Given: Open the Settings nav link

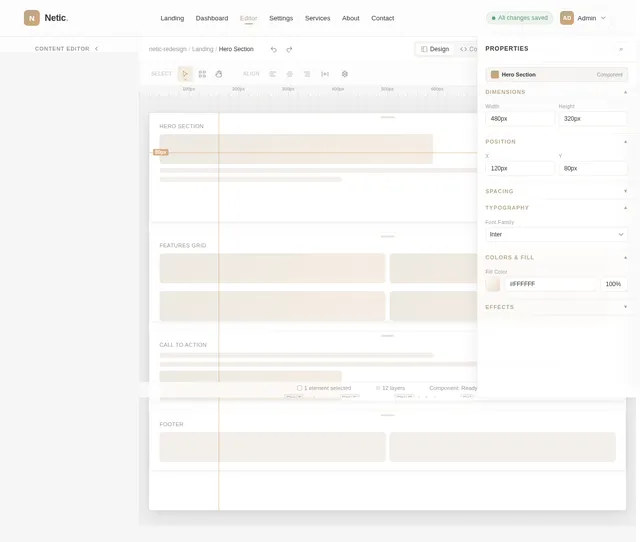Looking at the screenshot, I should tap(281, 18).
